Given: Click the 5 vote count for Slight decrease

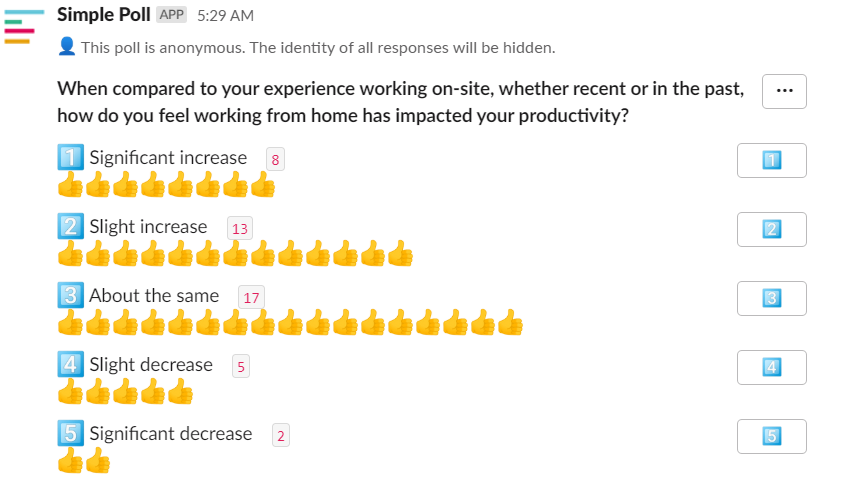Looking at the screenshot, I should [241, 366].
